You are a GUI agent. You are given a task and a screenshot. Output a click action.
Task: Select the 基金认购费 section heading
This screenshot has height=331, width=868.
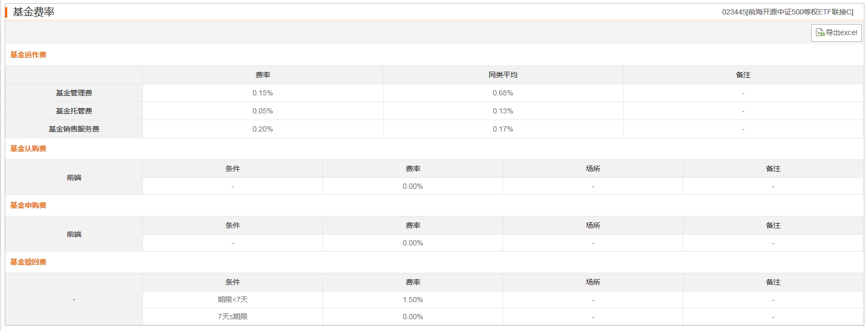tap(28, 148)
